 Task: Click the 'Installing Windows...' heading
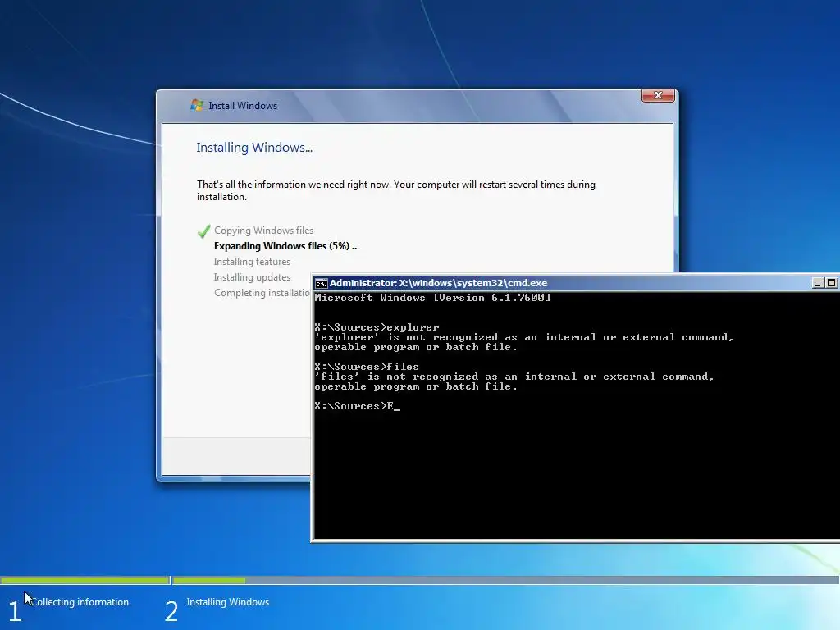coord(254,148)
